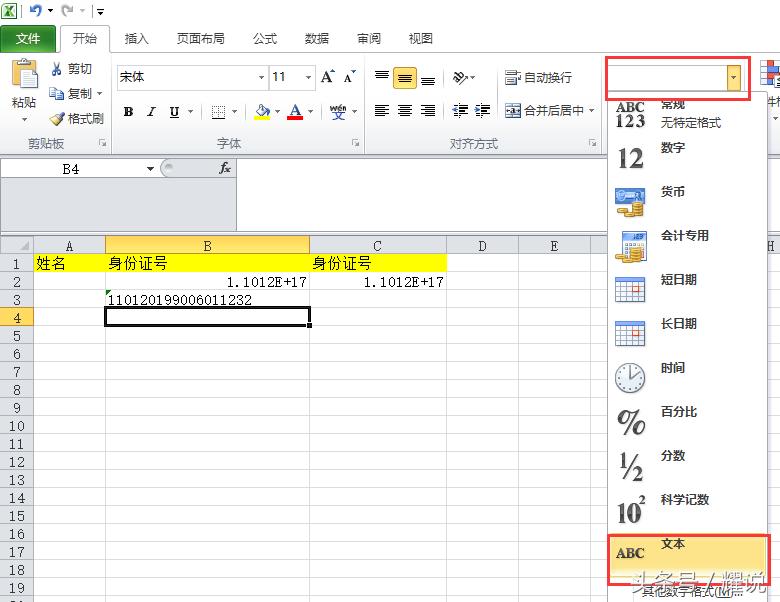Choose 短日期 short date format

(686, 290)
